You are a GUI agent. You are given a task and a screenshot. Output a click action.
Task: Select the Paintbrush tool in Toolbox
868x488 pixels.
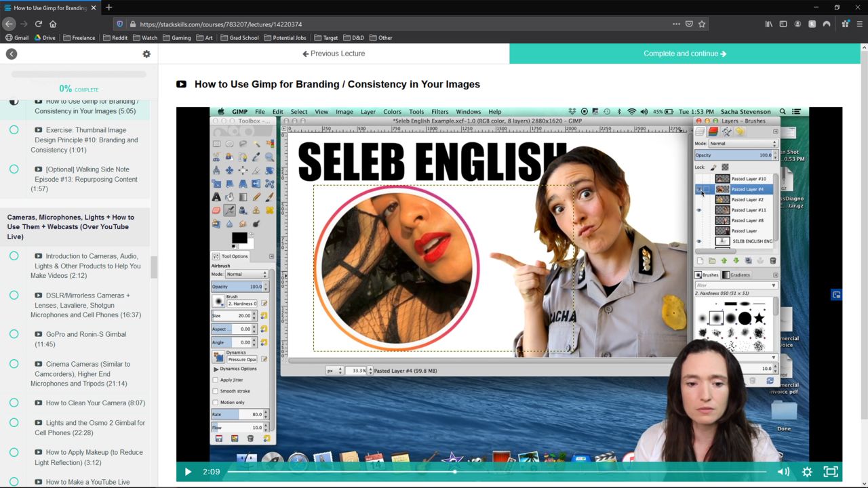click(269, 197)
